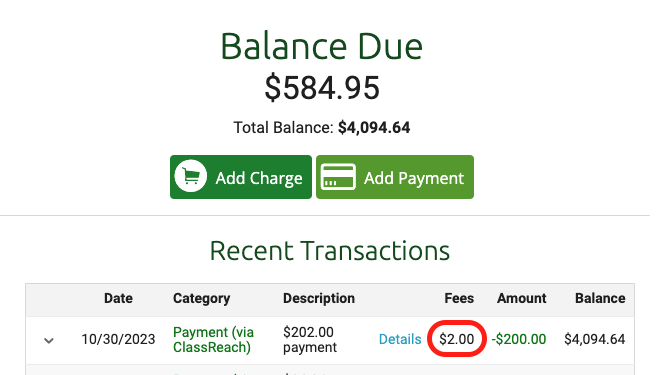The width and height of the screenshot is (662, 375).
Task: Click the shopping cart icon on Add Charge
Action: coord(191,176)
